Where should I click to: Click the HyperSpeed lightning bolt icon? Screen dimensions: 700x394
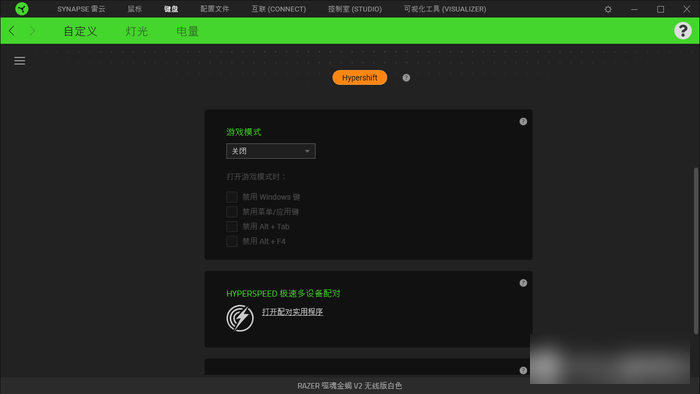pos(240,318)
